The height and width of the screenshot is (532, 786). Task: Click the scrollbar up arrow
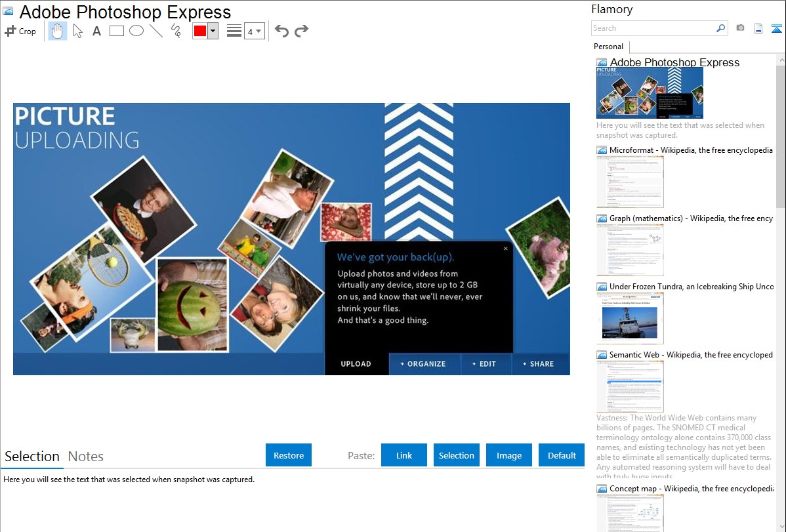pyautogui.click(x=781, y=60)
